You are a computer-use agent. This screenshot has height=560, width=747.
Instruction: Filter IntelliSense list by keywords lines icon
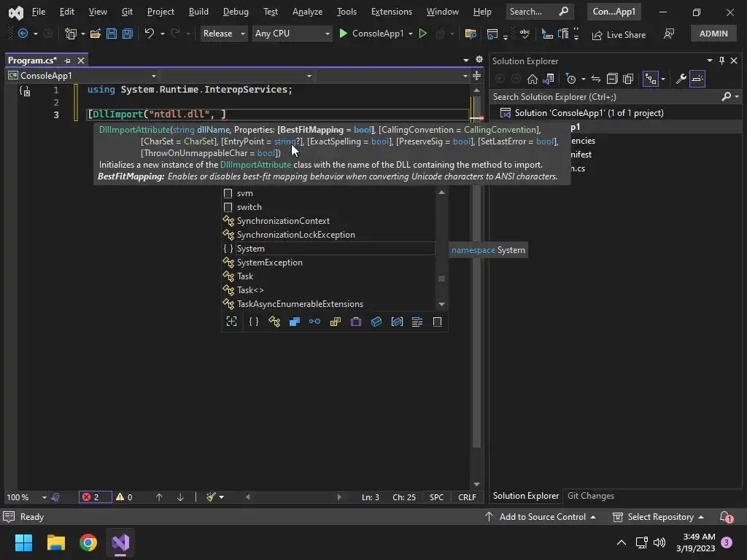[x=417, y=322]
